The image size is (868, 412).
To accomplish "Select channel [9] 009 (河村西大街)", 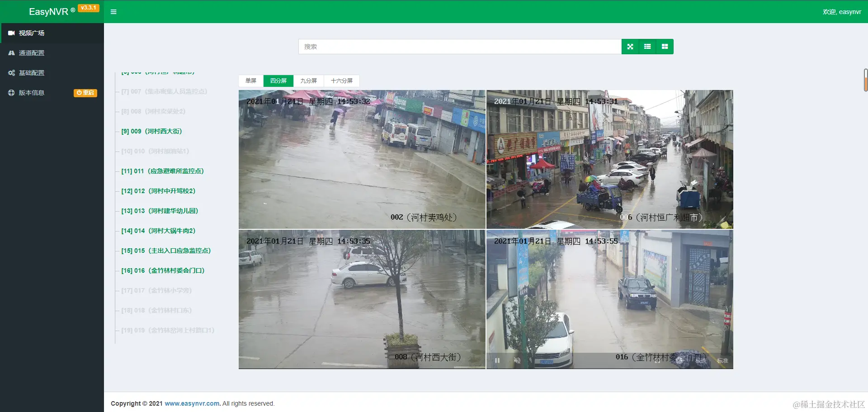I will (x=151, y=131).
